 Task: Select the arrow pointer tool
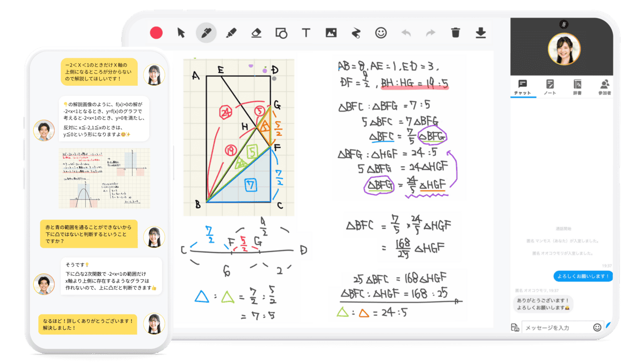[x=181, y=33]
